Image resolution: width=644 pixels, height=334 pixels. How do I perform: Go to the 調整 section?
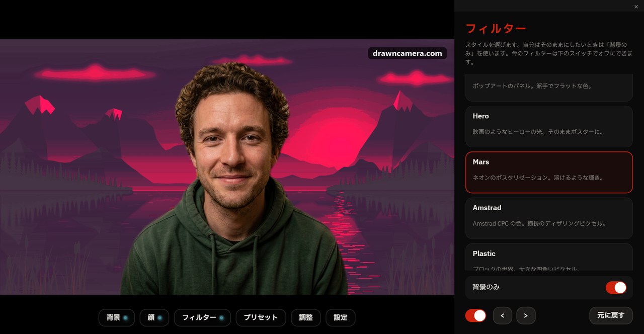pyautogui.click(x=306, y=318)
